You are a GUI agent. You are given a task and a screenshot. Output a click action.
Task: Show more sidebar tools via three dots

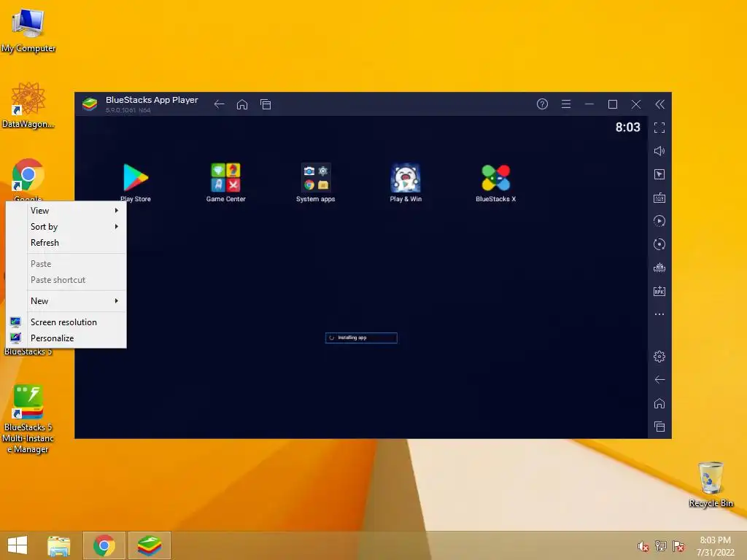(x=659, y=314)
